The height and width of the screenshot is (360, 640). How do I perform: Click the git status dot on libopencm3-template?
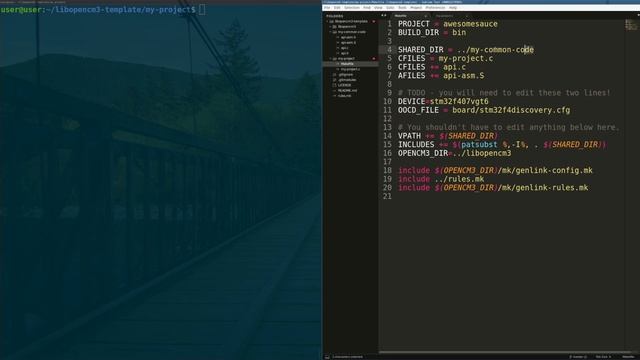coord(374,21)
